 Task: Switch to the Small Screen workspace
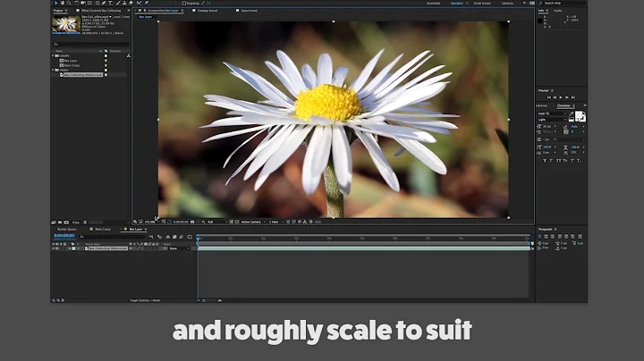click(482, 4)
